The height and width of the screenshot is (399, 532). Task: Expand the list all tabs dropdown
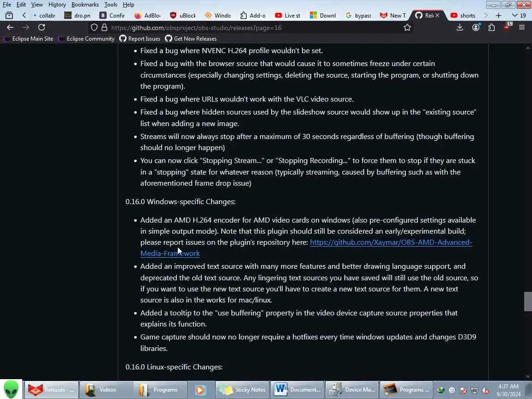[519, 16]
